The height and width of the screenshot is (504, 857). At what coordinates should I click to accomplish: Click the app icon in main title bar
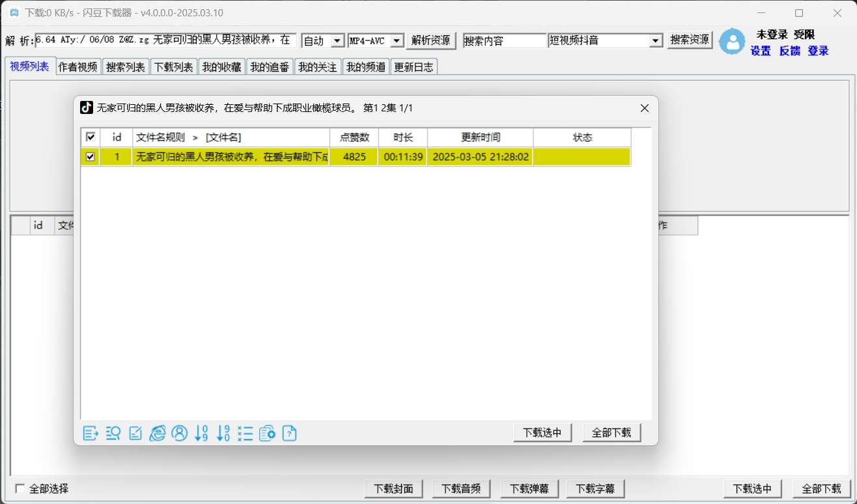[14, 12]
